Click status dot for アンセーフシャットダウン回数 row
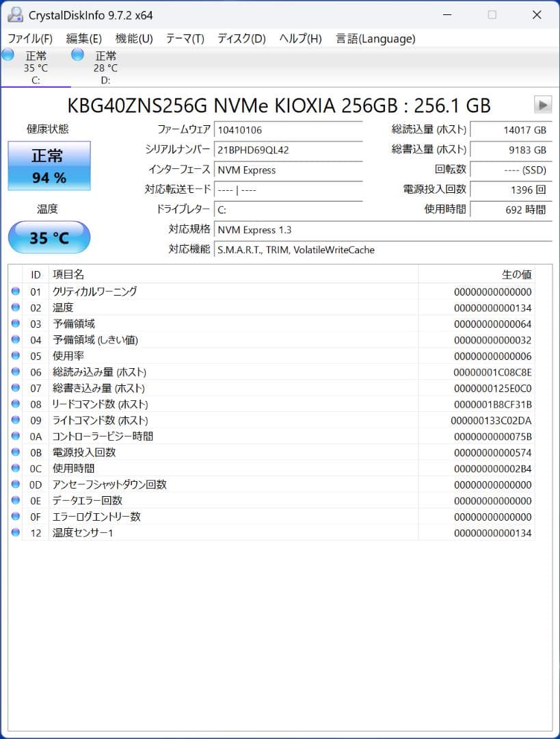Viewport: 560px width, 739px height. 16,484
